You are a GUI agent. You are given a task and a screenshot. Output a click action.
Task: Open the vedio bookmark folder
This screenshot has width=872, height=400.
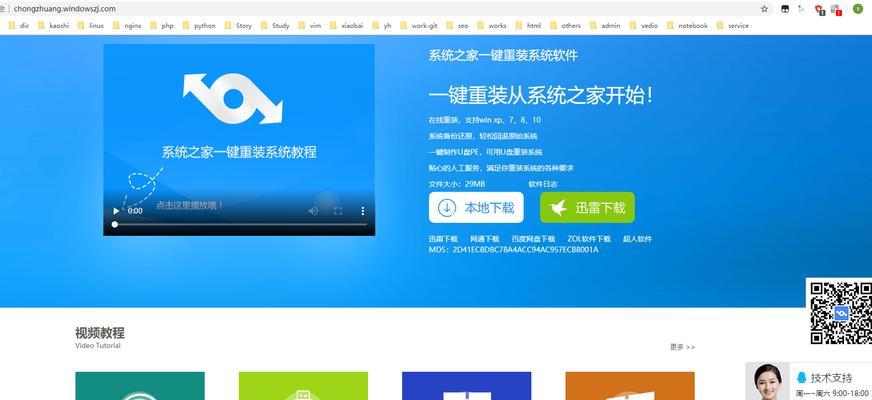(x=643, y=26)
